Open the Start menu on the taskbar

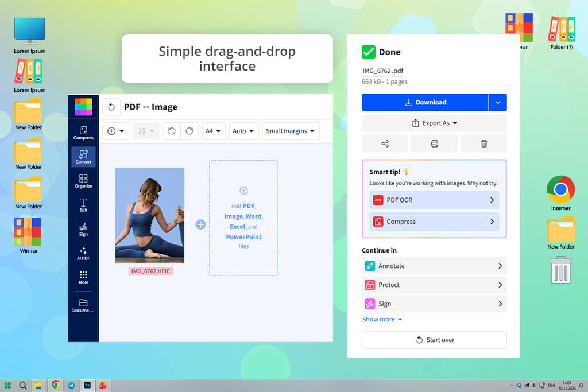pos(7,385)
